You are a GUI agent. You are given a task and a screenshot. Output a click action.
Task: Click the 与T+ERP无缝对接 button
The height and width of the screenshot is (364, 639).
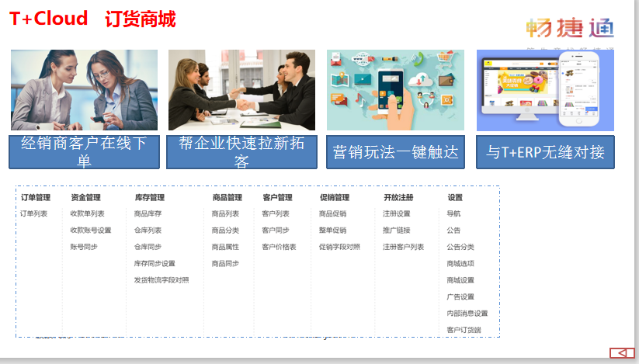tap(545, 152)
